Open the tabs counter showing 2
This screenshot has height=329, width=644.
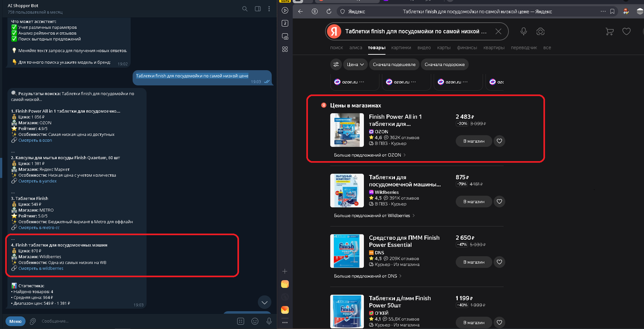285,23
